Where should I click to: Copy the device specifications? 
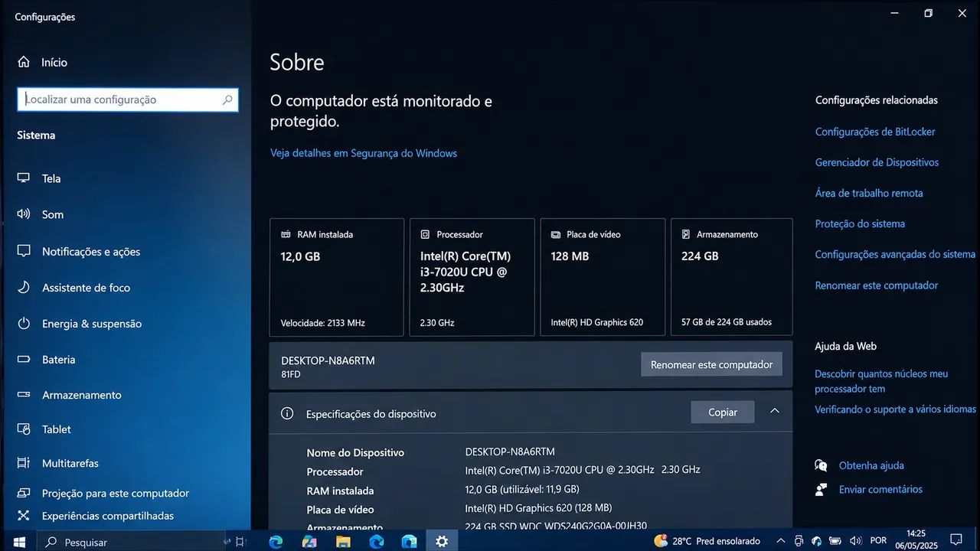pos(722,412)
